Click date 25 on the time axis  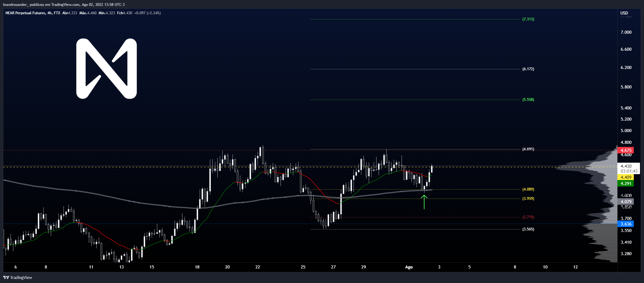pyautogui.click(x=303, y=267)
